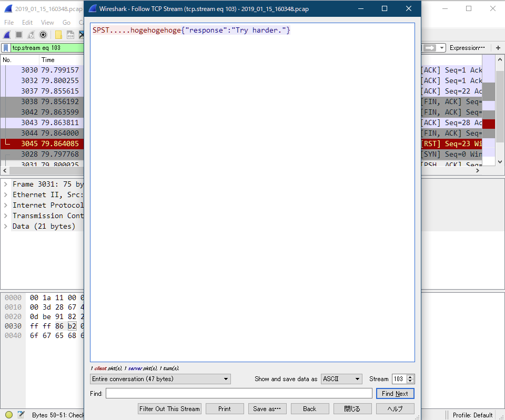
Task: Expand the Frame 3031 tree node
Action: (5, 184)
